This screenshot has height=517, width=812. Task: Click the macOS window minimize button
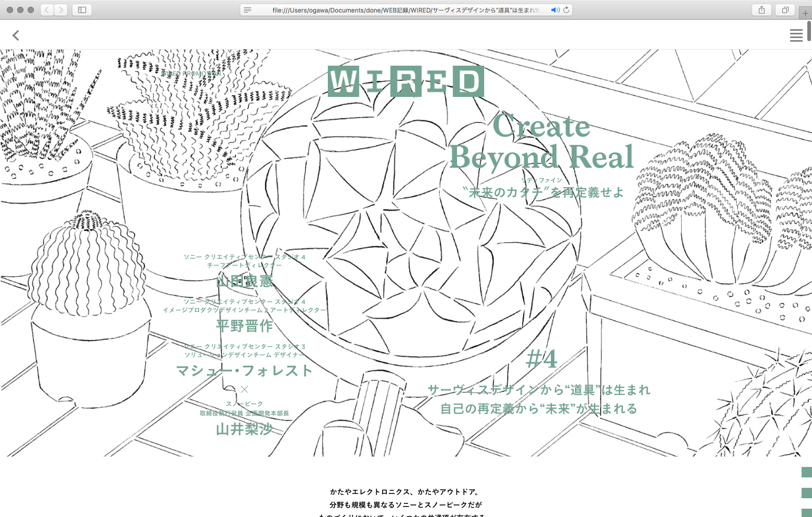point(20,10)
